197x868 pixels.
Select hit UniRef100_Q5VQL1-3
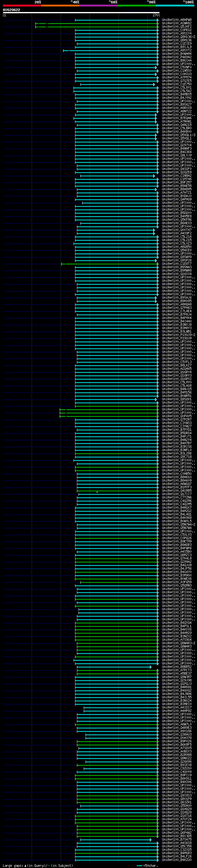coord(179,135)
